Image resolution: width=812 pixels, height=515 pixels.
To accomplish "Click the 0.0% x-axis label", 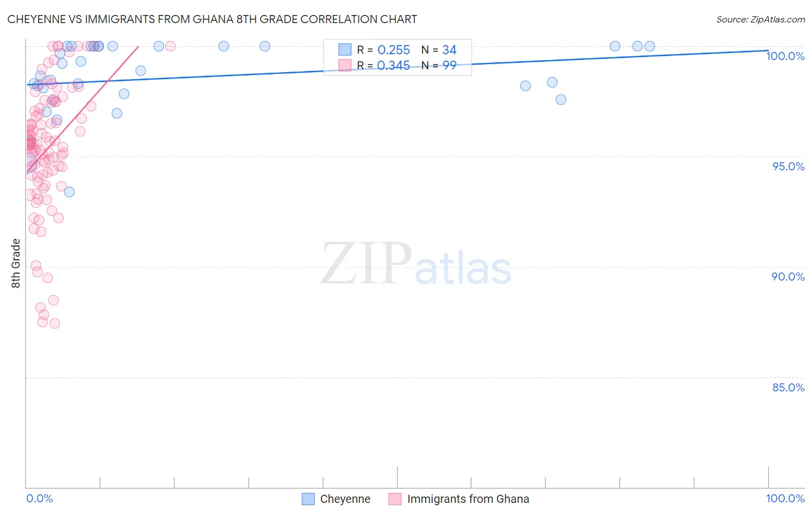I will tap(39, 498).
